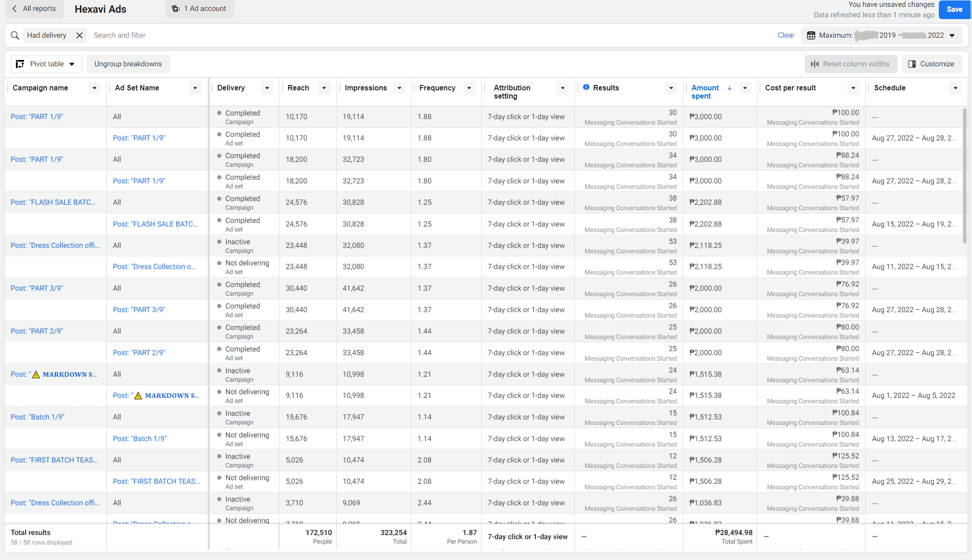Screen dimensions: 972x560
Task: Click the Hexavi Ads report title
Action: 100,10
